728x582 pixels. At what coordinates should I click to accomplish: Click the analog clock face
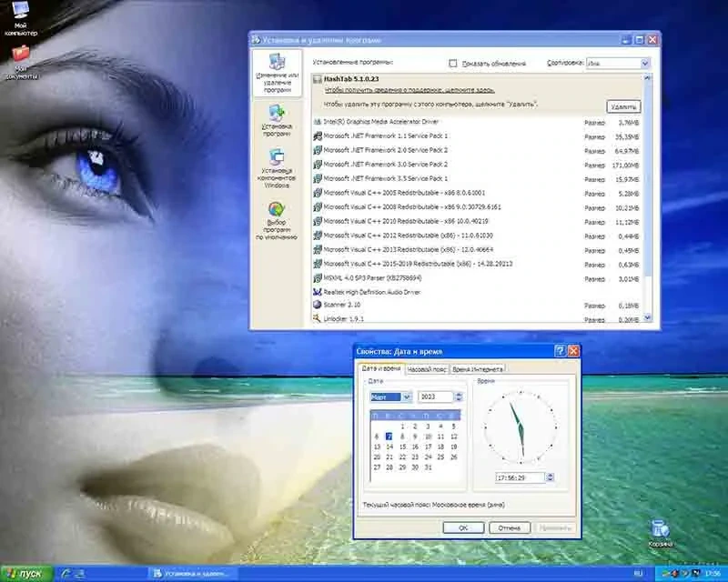tap(520, 427)
